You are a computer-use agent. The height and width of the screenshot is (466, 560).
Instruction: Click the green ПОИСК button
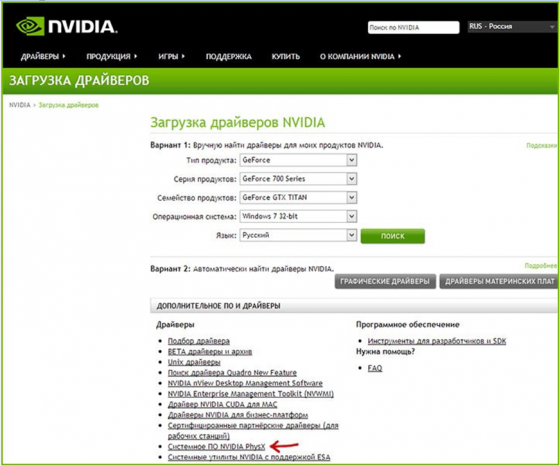coord(393,236)
